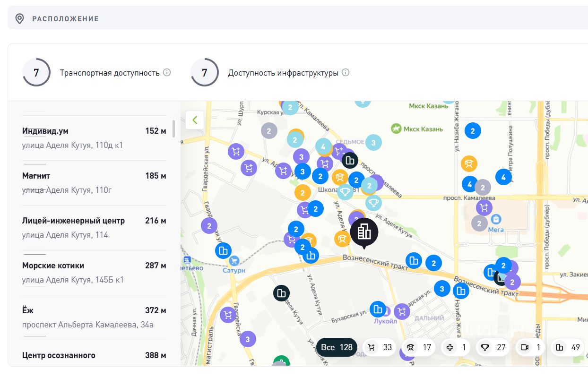
Task: Click the orange education marker by ул. Назиба Жиганова
Action: pyautogui.click(x=469, y=164)
